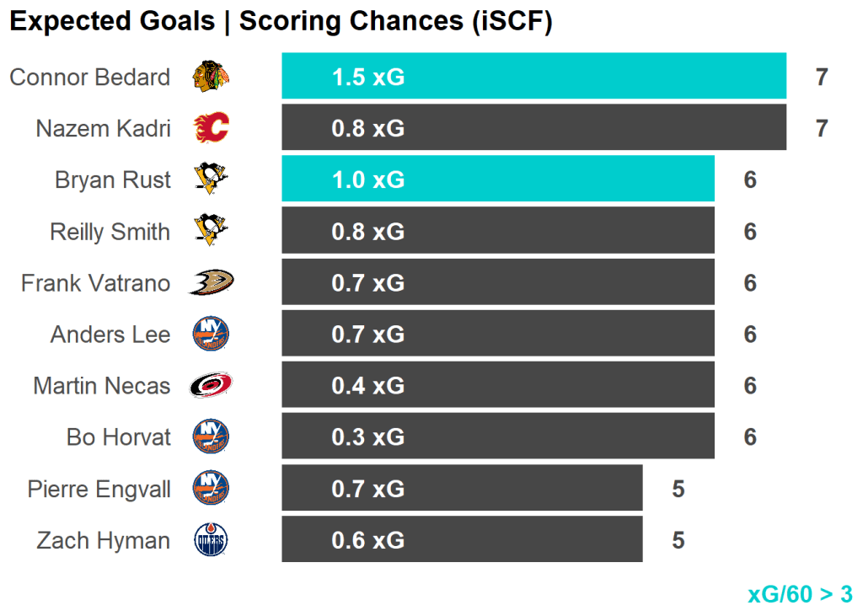This screenshot has height=616, width=863.
Task: Click Pierre Engvall's scoring chance count of 5
Action: point(678,489)
